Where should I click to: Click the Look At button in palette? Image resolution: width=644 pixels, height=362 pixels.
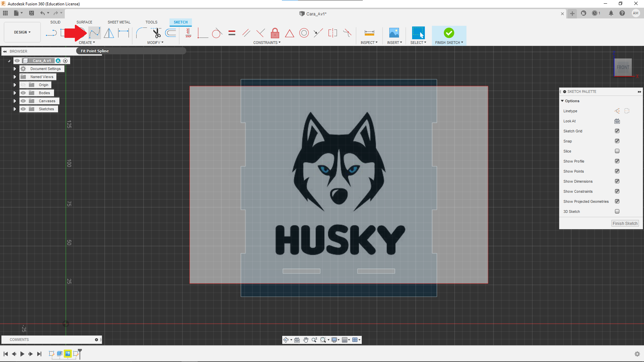click(617, 121)
